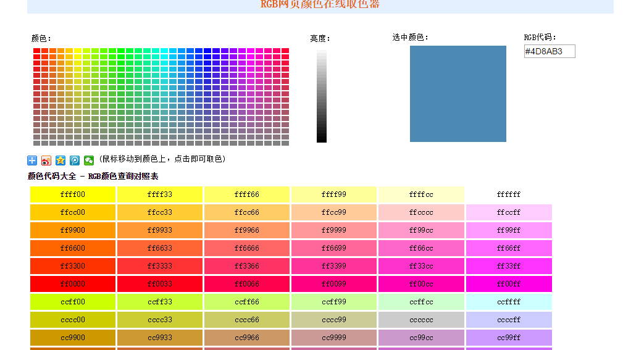Choose the ff66ff color cell
This screenshot has height=350, width=644.
point(509,248)
